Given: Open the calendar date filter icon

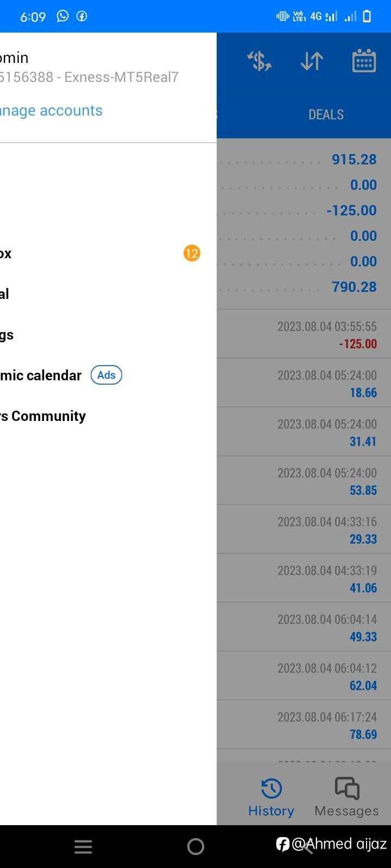Looking at the screenshot, I should coord(364,61).
